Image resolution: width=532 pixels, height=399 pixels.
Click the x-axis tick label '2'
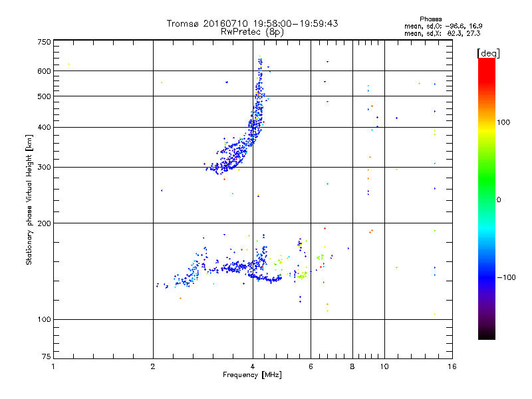[153, 366]
